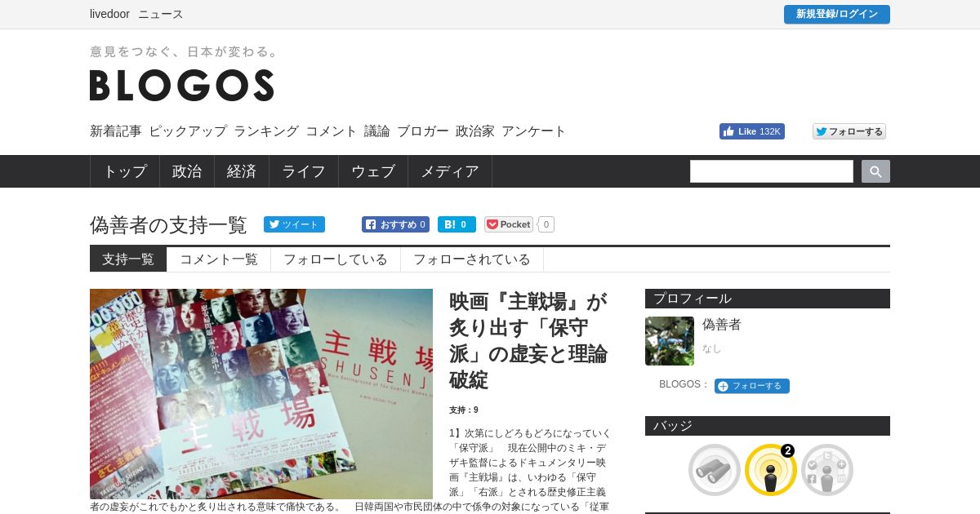
Task: Switch to the フォローしている tab
Action: pyautogui.click(x=336, y=259)
